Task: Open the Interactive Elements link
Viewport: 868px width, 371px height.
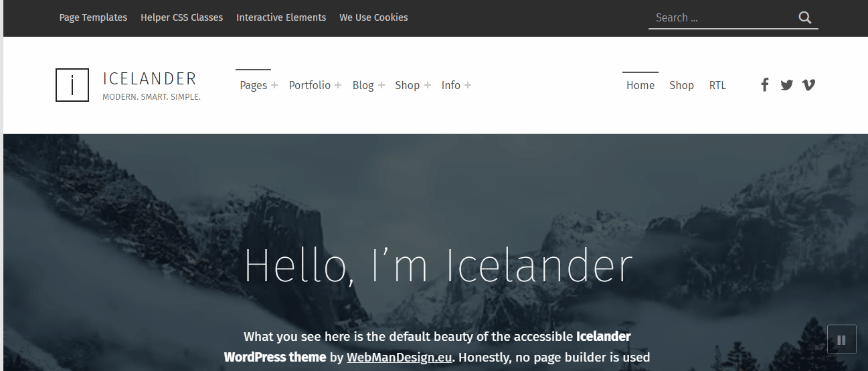Action: tap(281, 17)
